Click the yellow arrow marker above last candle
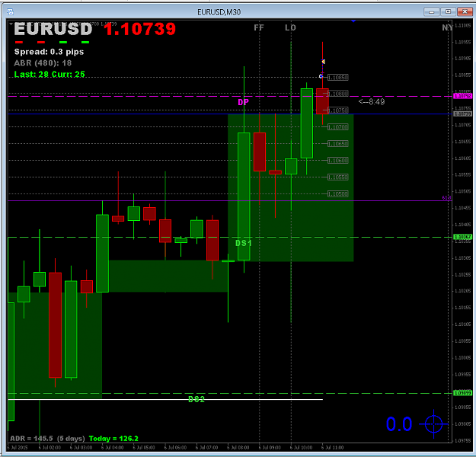Screen dimensions: 476x457 tap(324, 62)
